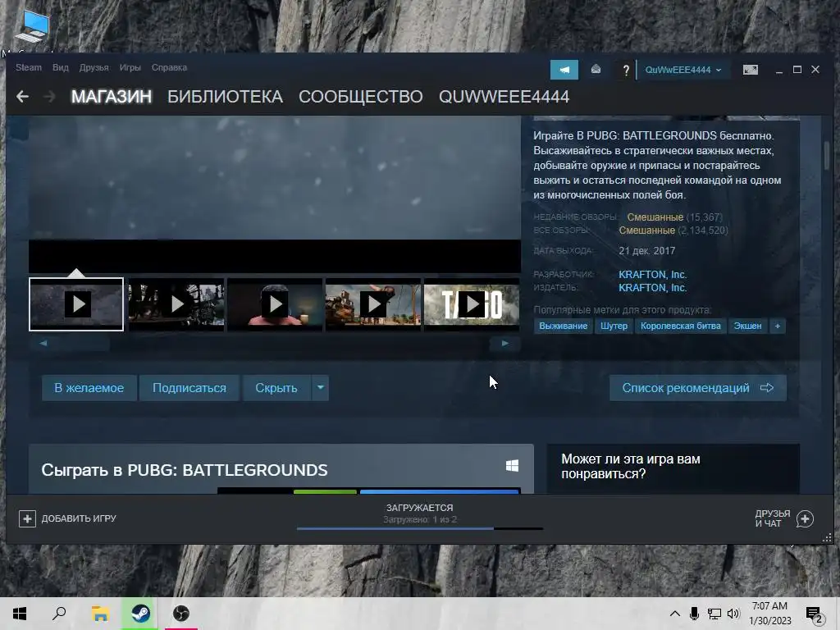The width and height of the screenshot is (840, 630).
Task: Open the inbox envelope icon
Action: 596,70
